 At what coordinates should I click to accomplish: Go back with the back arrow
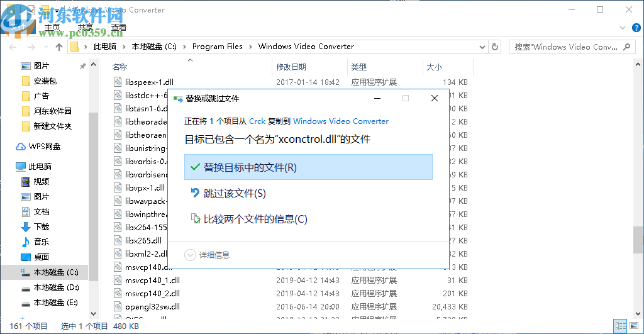click(x=13, y=47)
